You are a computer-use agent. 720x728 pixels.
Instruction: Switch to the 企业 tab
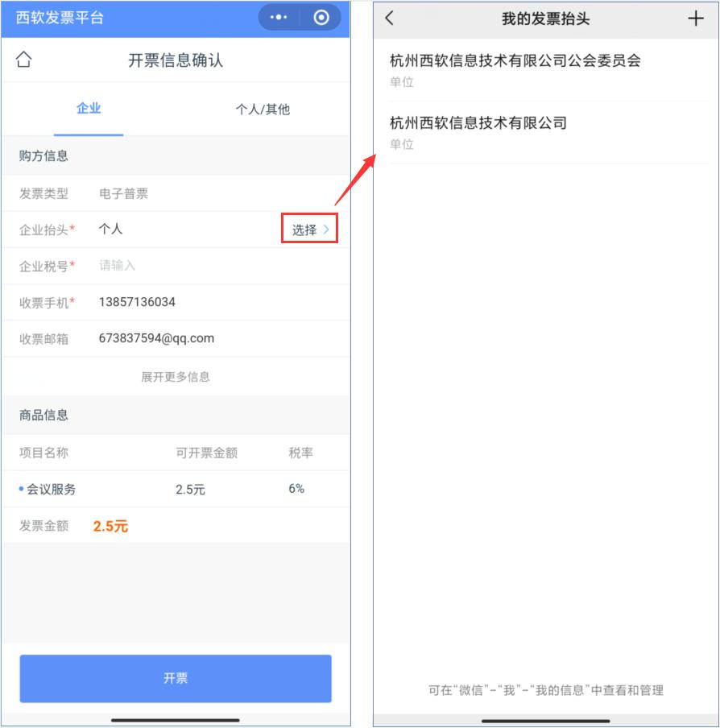(89, 109)
